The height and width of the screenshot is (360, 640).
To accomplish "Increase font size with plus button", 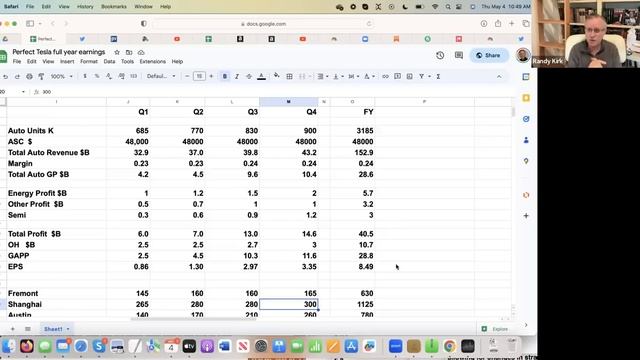I will [x=211, y=76].
